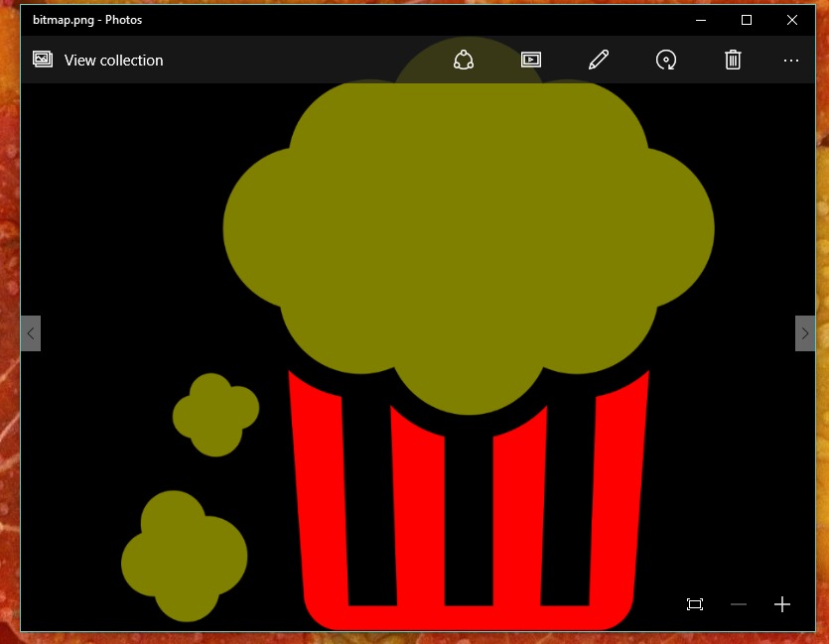The image size is (829, 644).
Task: Rotate the popcorn image
Action: (665, 60)
